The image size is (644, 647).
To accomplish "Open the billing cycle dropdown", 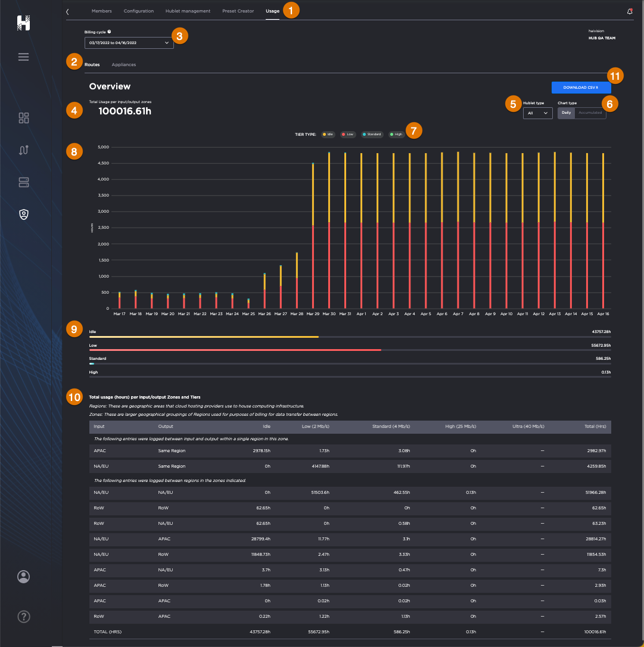I will coord(128,43).
